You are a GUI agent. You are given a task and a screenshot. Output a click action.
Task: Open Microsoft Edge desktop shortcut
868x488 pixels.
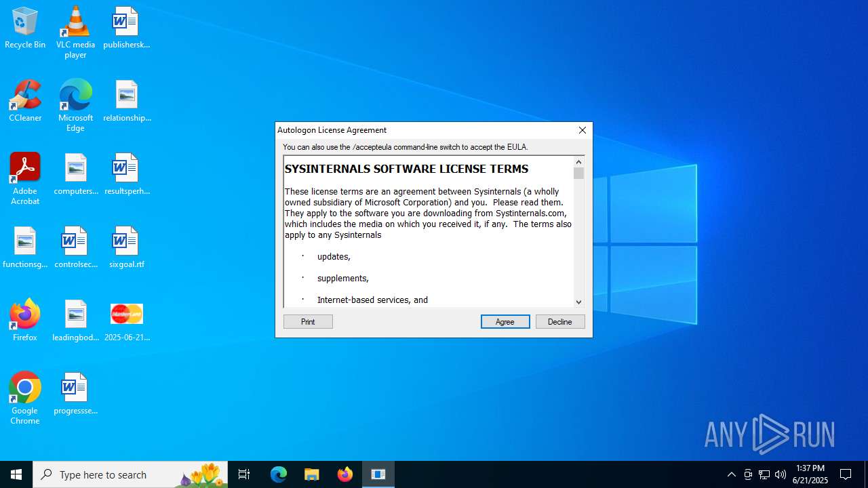(75, 106)
